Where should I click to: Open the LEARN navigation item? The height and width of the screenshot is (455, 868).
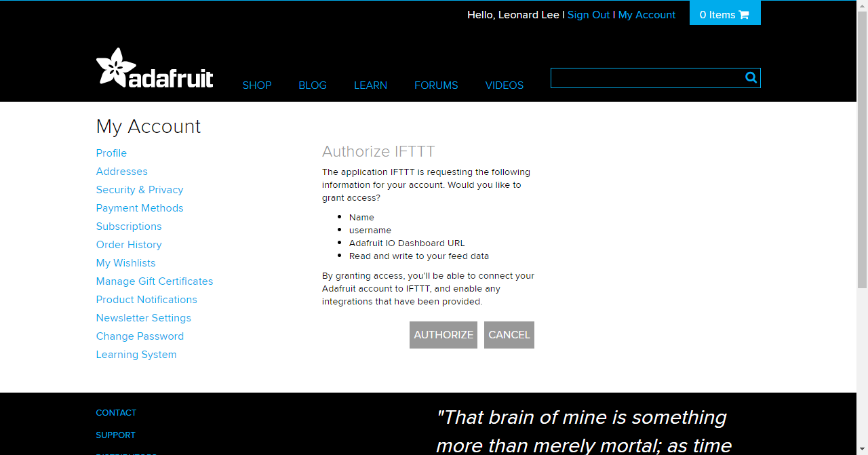point(370,85)
